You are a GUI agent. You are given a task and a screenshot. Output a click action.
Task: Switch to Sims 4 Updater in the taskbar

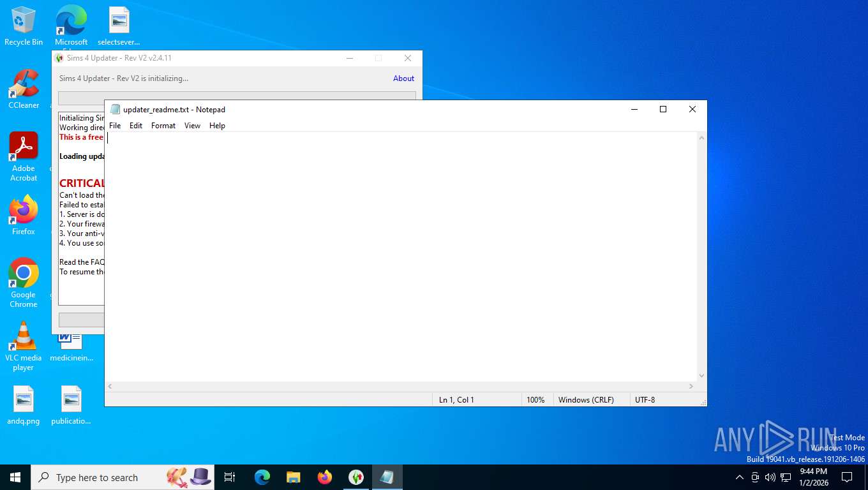[356, 477]
